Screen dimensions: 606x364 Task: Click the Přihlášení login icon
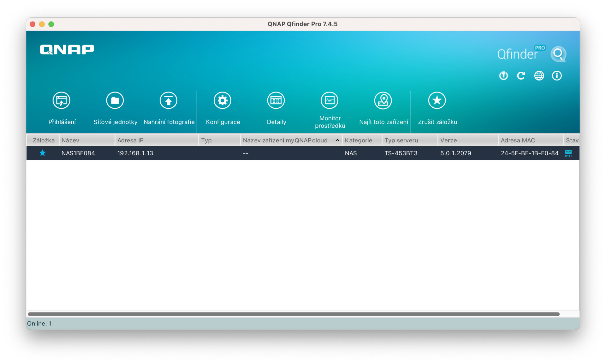click(x=61, y=100)
